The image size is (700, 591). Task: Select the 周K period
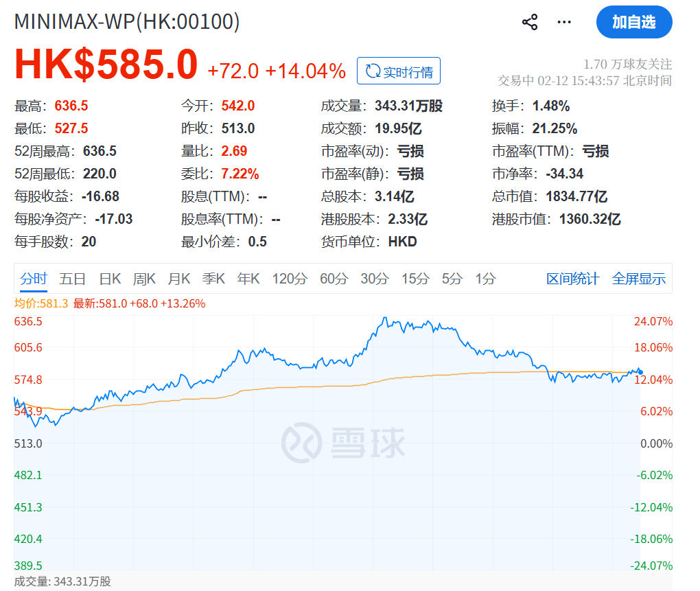pyautogui.click(x=145, y=279)
